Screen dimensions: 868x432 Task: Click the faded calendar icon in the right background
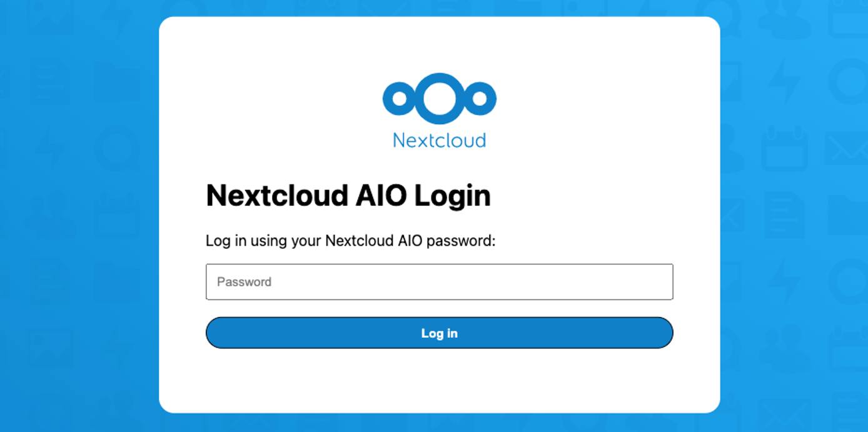(784, 149)
